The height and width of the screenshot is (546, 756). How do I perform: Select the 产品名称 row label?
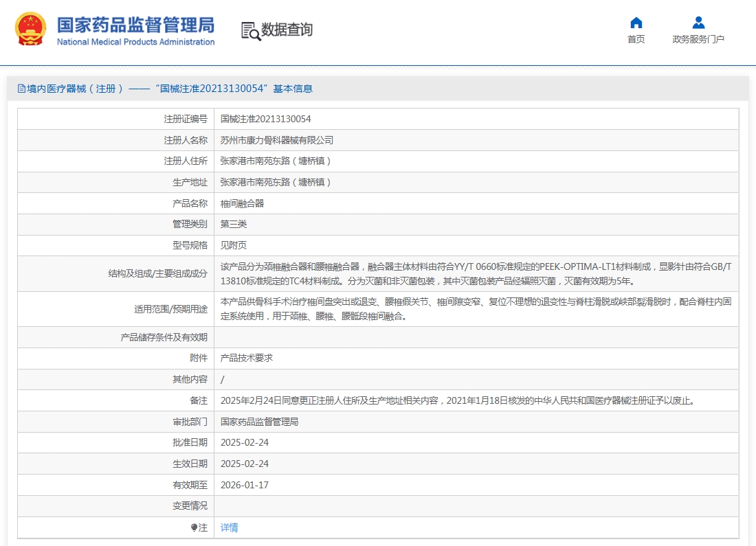click(x=190, y=203)
